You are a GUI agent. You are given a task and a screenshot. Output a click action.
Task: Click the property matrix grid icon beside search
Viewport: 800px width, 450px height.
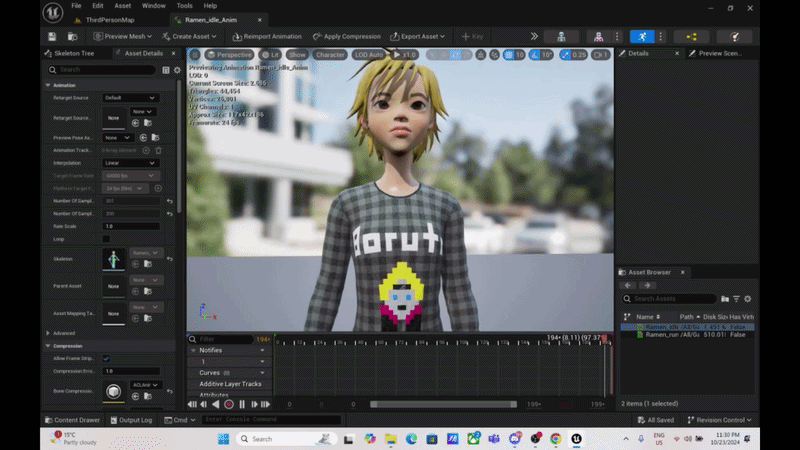(166, 70)
